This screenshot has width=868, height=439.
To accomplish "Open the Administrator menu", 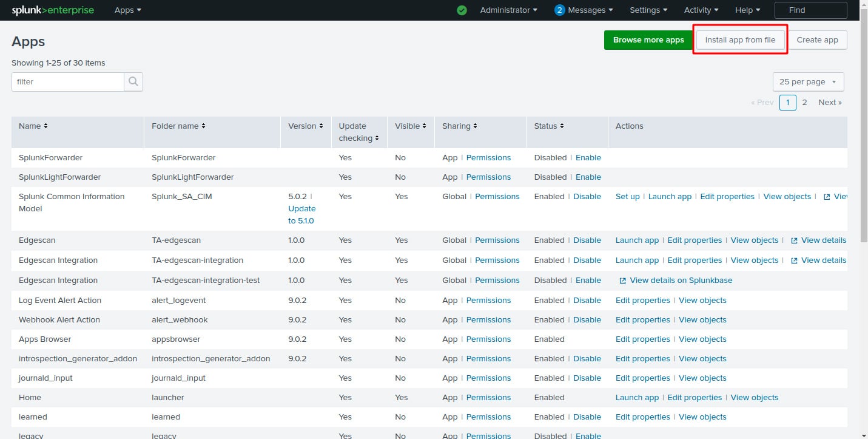I will [x=508, y=10].
